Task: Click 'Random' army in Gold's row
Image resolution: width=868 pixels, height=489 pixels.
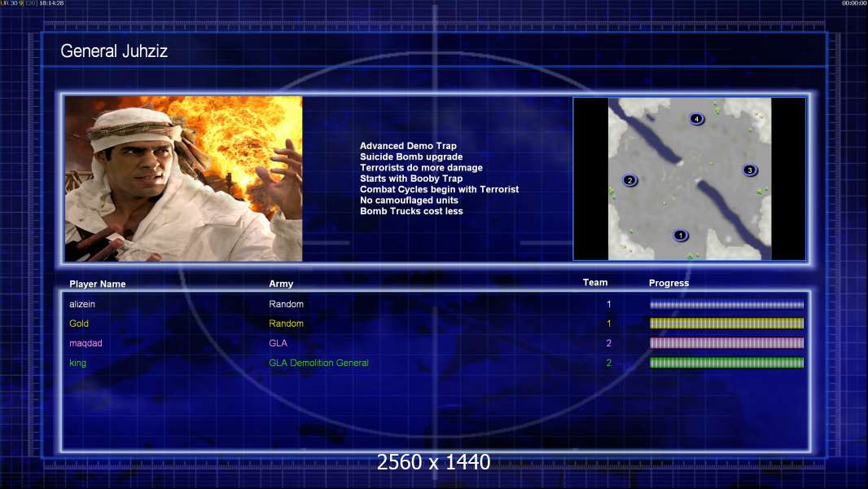Action: pyautogui.click(x=286, y=324)
